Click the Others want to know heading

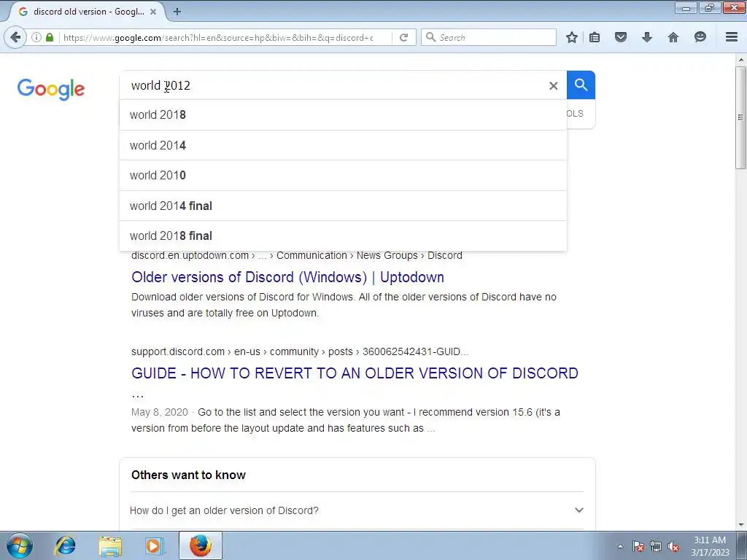coord(189,475)
